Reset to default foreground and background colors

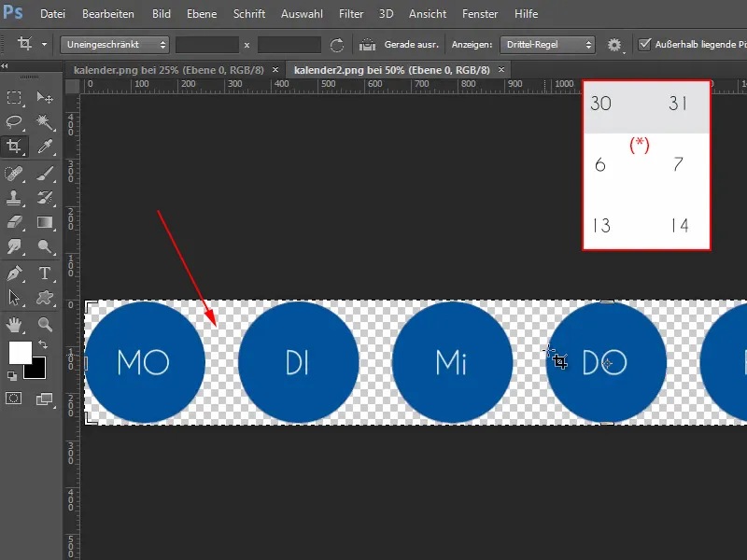point(12,376)
